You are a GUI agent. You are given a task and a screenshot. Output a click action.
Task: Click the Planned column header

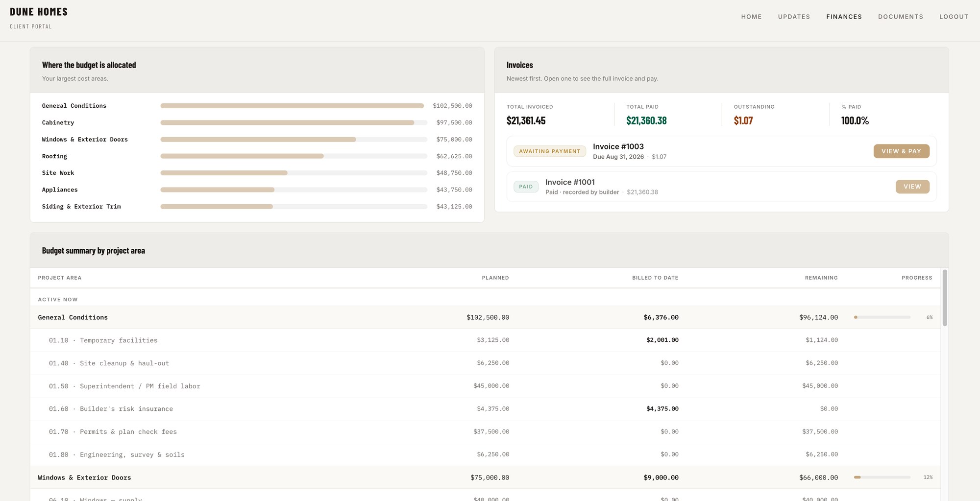[x=495, y=278]
